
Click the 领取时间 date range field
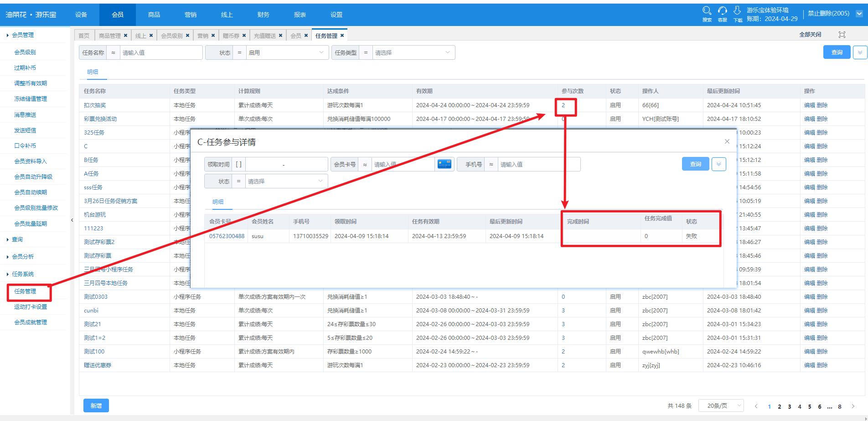click(x=286, y=164)
